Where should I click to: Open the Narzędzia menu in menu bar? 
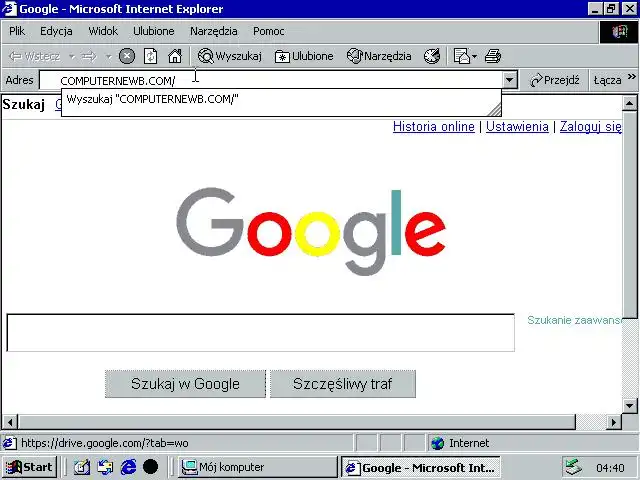213,31
